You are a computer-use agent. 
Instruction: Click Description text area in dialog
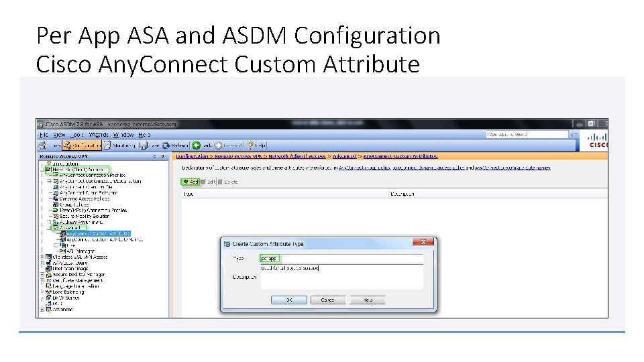341,277
